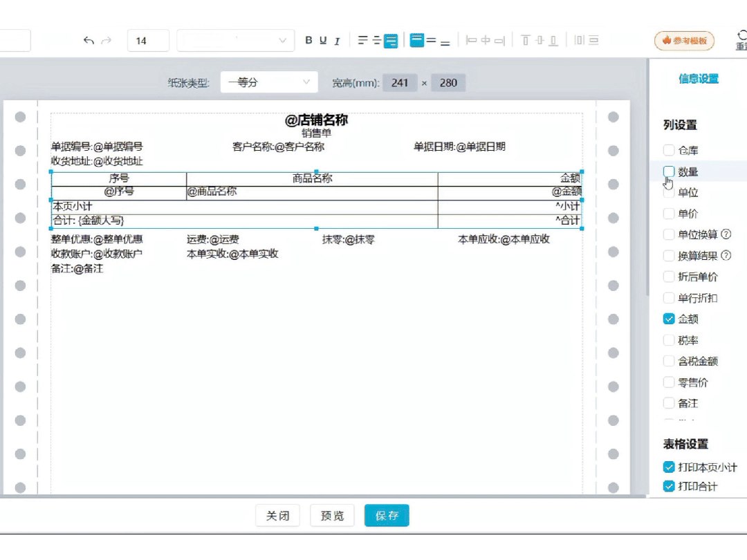Open the 参考模板 reference templates
The width and height of the screenshot is (747, 560).
[x=685, y=41]
